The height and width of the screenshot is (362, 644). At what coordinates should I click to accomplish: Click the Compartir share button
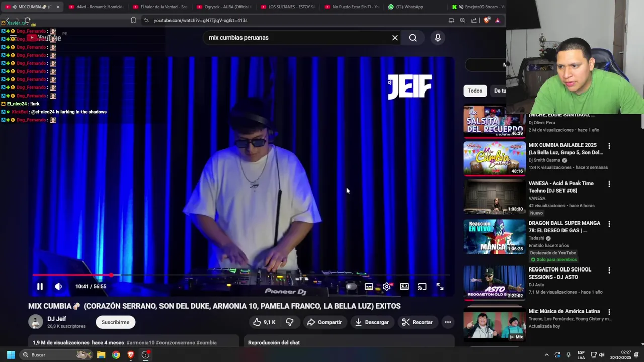coord(325,322)
